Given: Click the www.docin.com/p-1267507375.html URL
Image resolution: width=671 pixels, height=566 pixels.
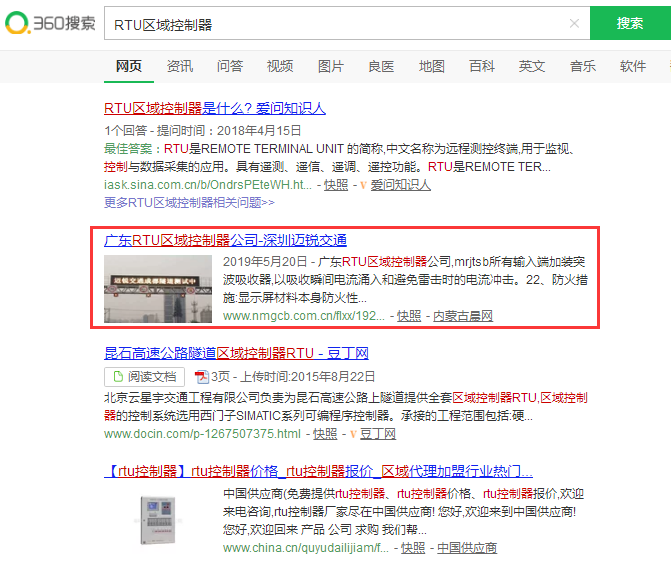Looking at the screenshot, I should (x=202, y=434).
